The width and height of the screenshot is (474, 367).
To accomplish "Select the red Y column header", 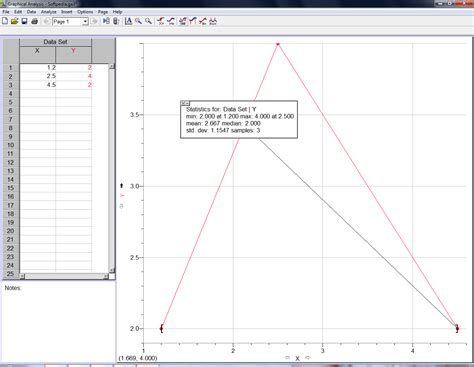I will 73,54.
